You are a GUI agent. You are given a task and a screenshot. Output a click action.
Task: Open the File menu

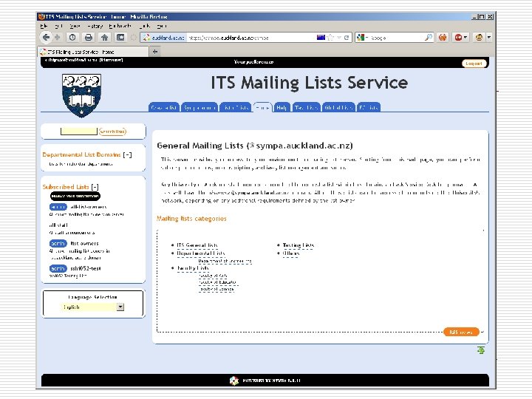(44, 26)
